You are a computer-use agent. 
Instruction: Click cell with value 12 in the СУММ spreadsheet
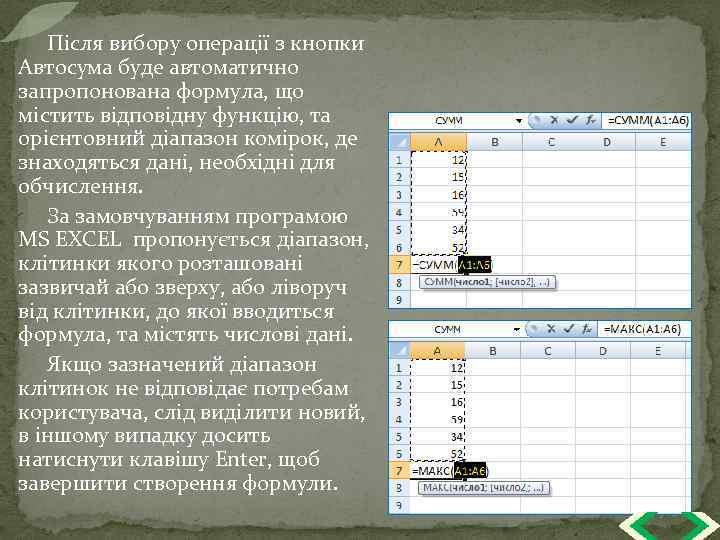pyautogui.click(x=439, y=159)
